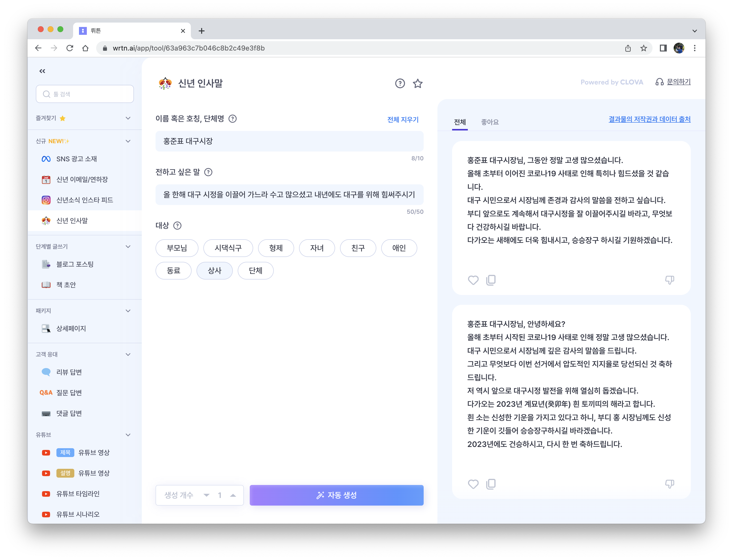Collapse the 즐겨찾기 sidebar section
The width and height of the screenshot is (733, 560).
pos(128,118)
